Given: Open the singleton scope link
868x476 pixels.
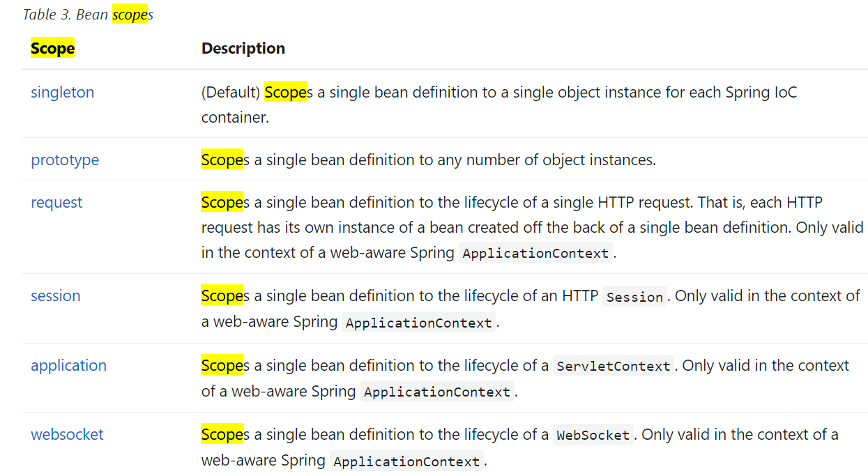Looking at the screenshot, I should pyautogui.click(x=62, y=92).
